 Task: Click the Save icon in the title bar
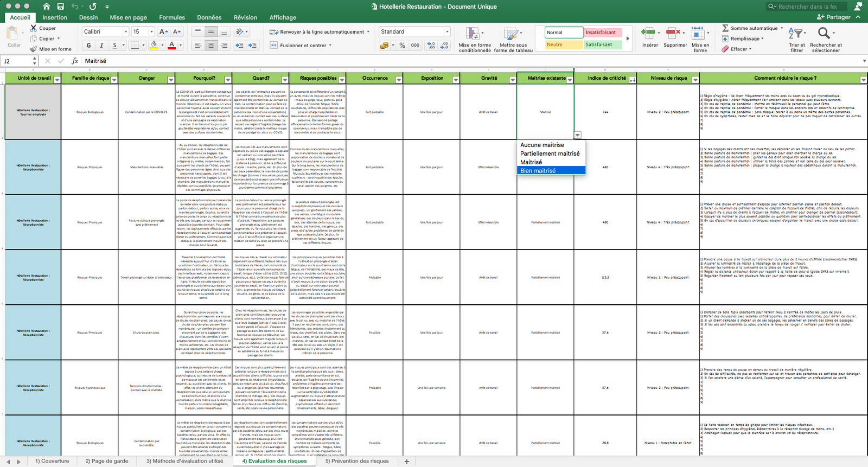[x=61, y=7]
